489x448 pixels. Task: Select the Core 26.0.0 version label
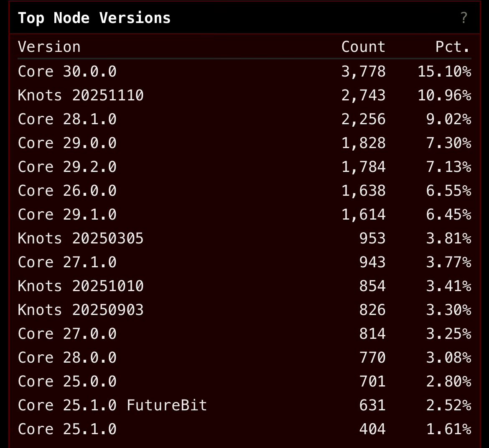[x=67, y=191]
